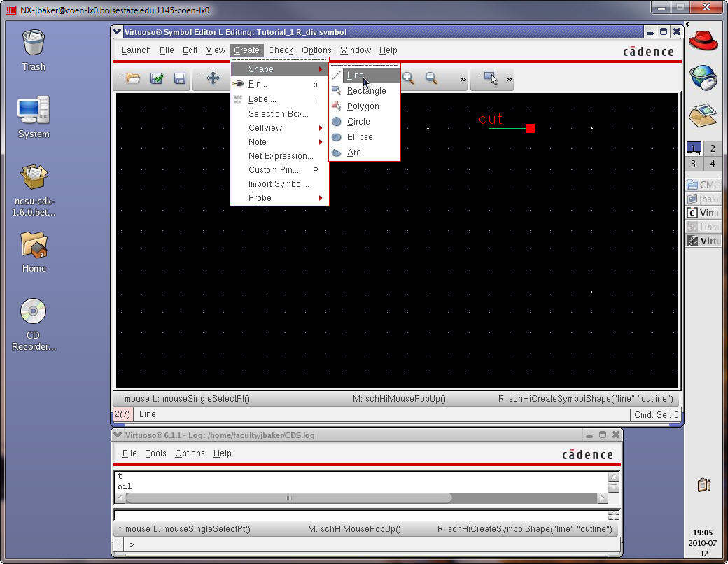Open Tools menu in the Log window
Image resolution: width=728 pixels, height=564 pixels.
[x=155, y=453]
